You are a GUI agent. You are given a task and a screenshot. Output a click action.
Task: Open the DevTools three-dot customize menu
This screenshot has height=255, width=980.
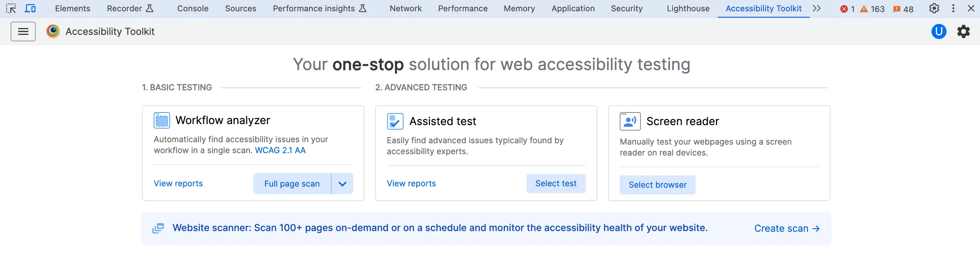953,8
